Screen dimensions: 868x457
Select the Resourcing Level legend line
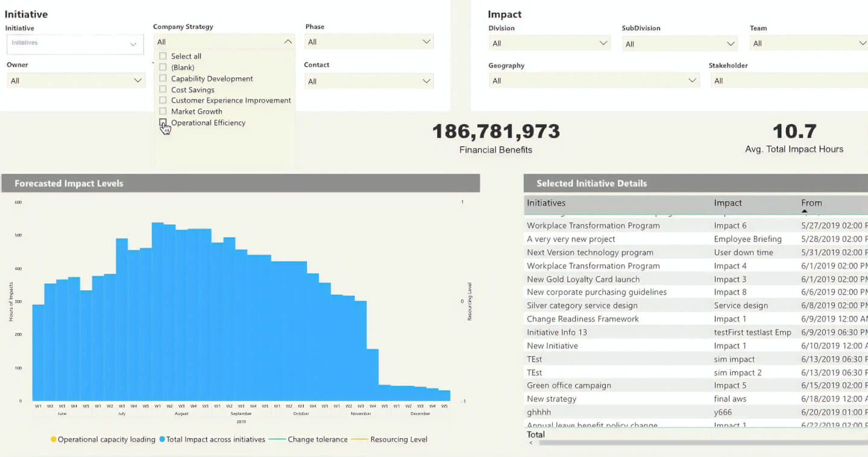[x=359, y=440]
